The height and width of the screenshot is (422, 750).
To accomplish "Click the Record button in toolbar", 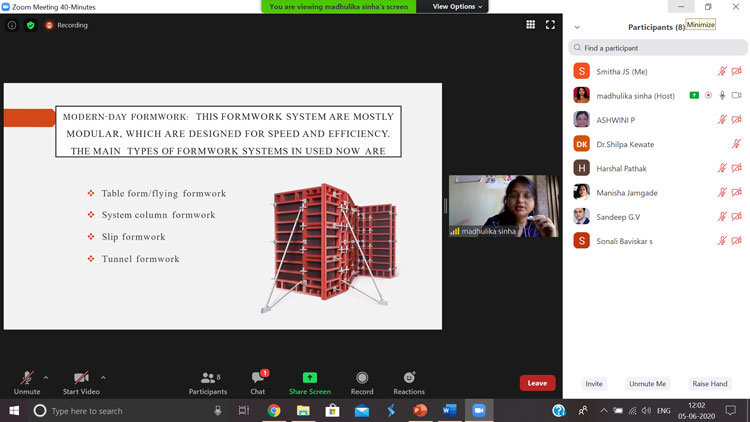I will (x=362, y=383).
